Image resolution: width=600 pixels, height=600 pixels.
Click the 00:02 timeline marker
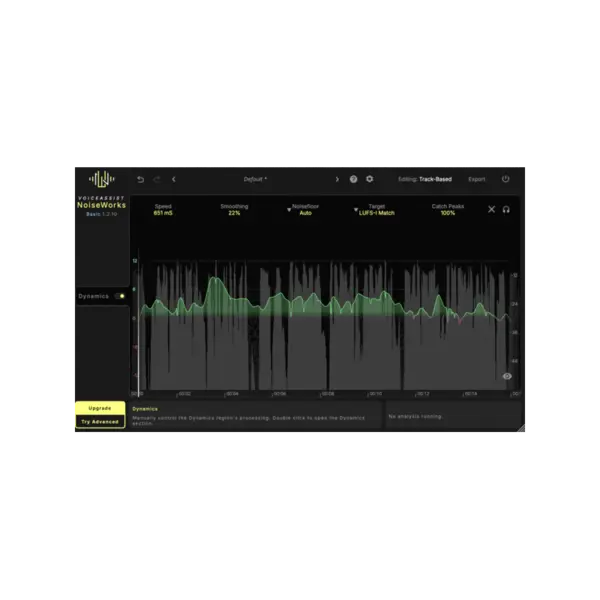tap(184, 394)
